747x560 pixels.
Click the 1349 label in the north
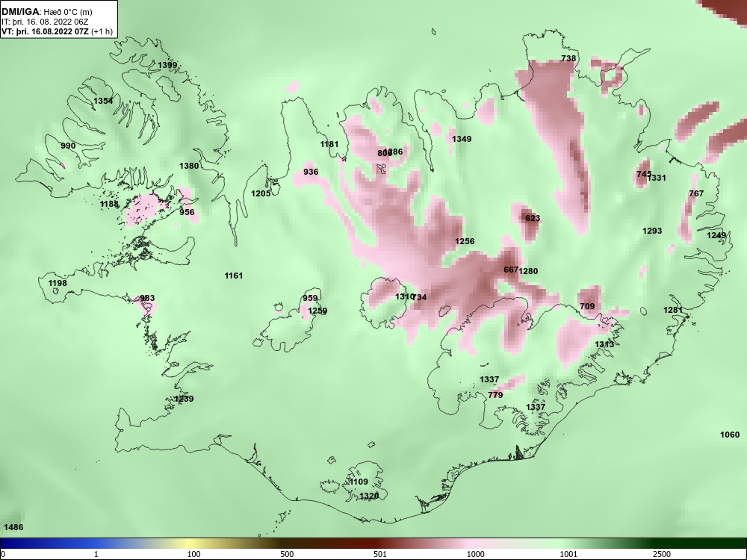point(462,139)
